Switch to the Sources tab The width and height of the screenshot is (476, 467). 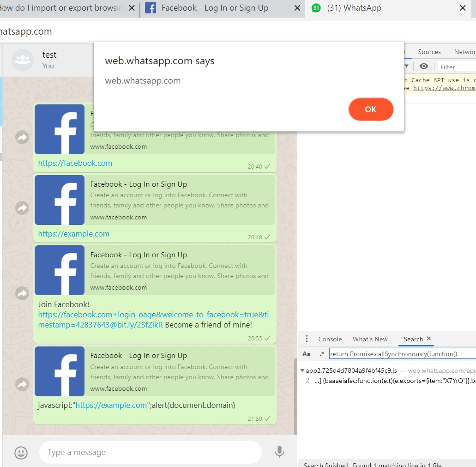[x=429, y=52]
